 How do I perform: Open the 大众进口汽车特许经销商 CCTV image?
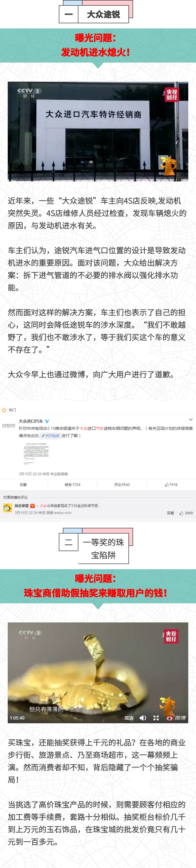click(x=98, y=131)
